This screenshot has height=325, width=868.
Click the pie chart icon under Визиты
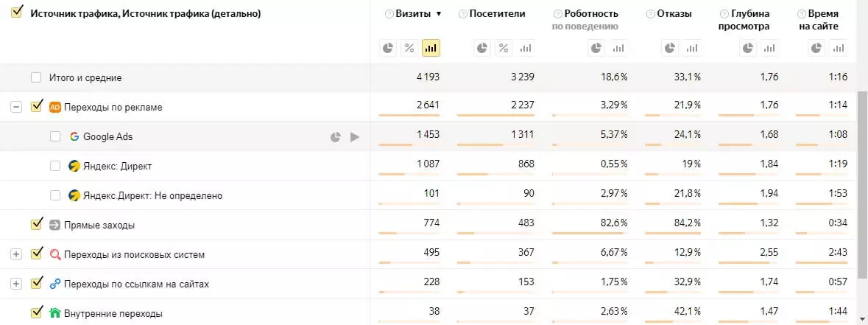click(x=389, y=48)
